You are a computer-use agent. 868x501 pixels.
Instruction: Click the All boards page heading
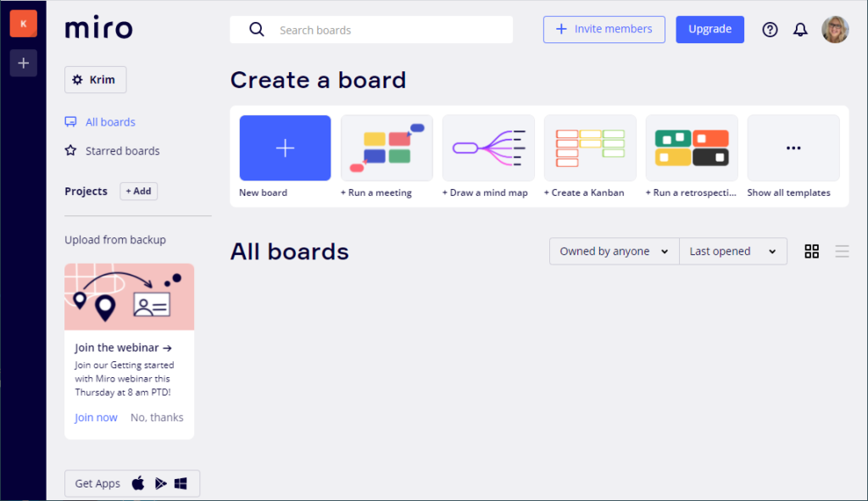tap(290, 251)
